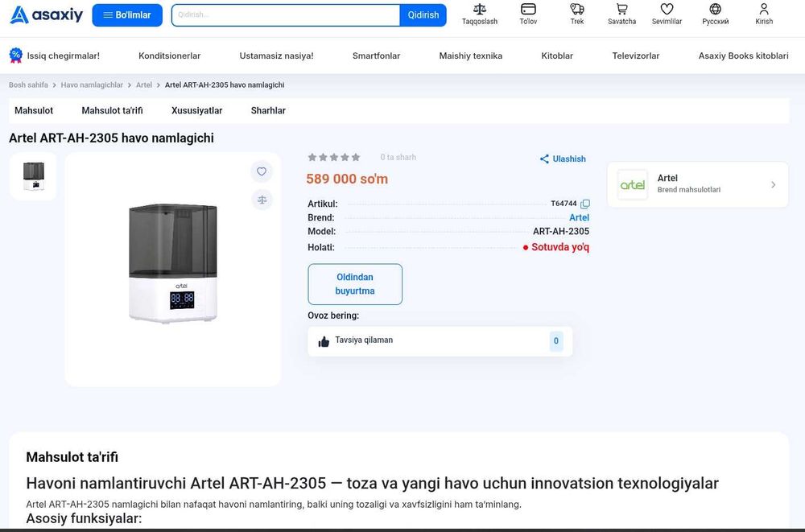805x532 pixels.
Task: Click the Oldindan buyurtma pre-order button
Action: tap(355, 284)
